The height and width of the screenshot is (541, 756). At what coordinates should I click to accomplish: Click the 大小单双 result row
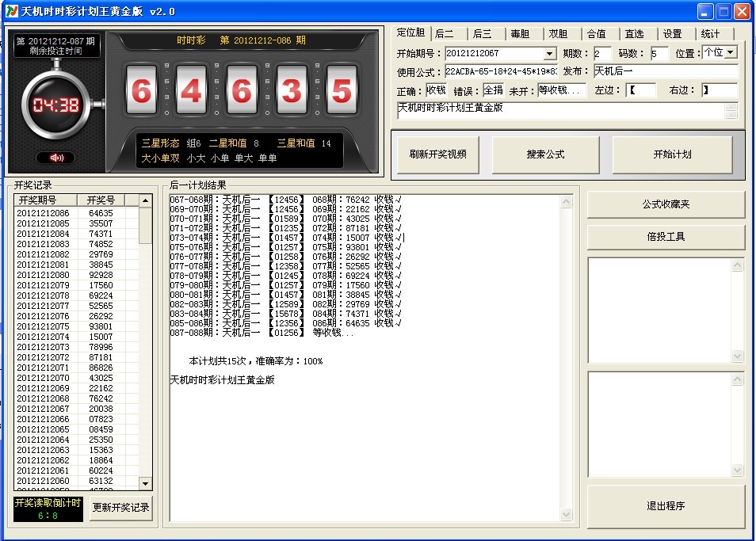[x=208, y=158]
